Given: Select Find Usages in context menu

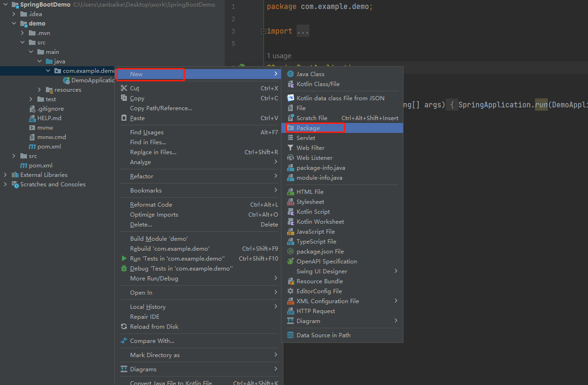Looking at the screenshot, I should pos(147,132).
